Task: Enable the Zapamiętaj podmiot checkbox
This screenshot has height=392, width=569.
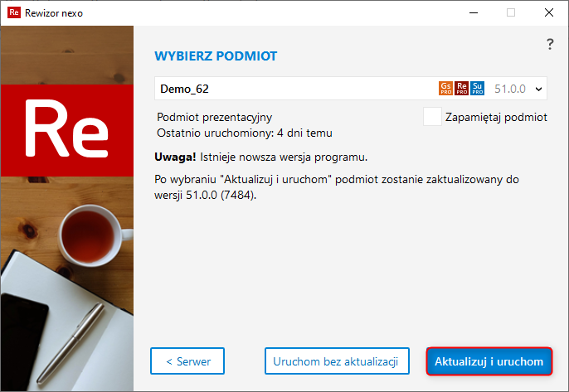Action: [432, 116]
